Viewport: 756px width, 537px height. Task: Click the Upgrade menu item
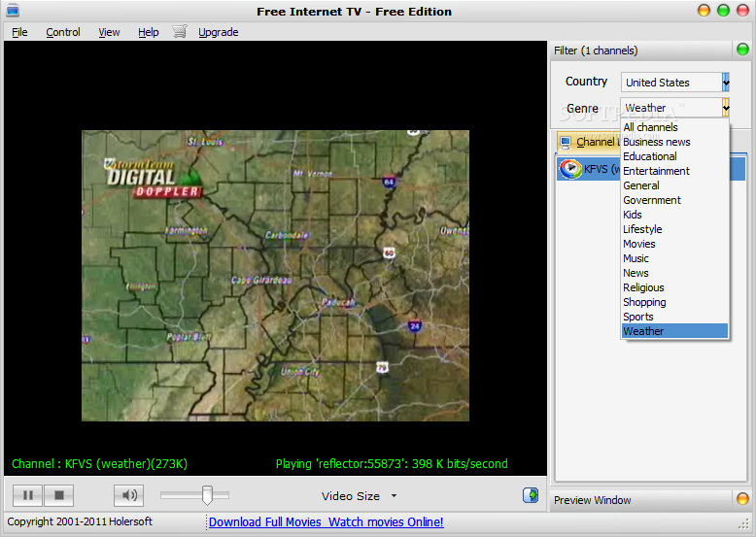(219, 32)
